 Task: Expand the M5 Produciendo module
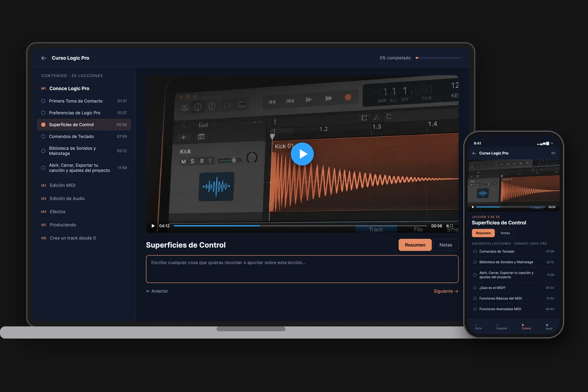(59, 225)
